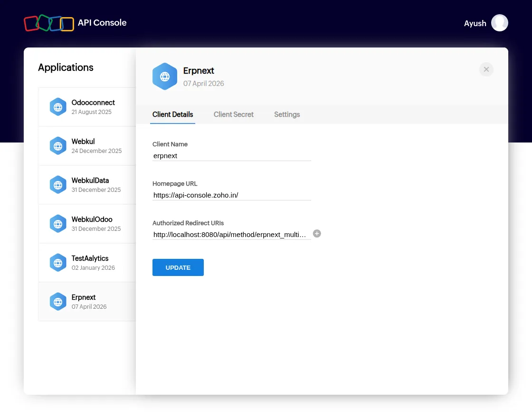Click the Erpnext icon in the sidebar list
Screen dimensions: 532x418
coord(58,302)
